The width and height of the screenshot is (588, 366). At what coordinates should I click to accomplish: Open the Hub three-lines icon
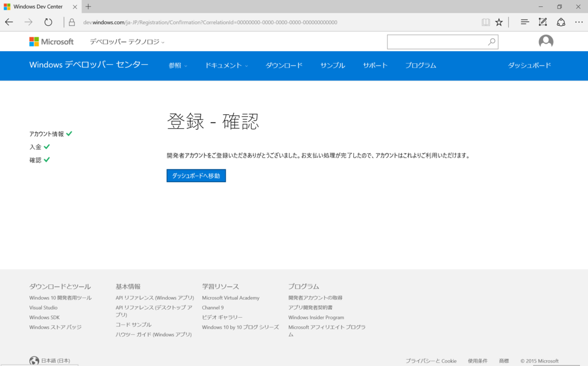click(x=525, y=22)
